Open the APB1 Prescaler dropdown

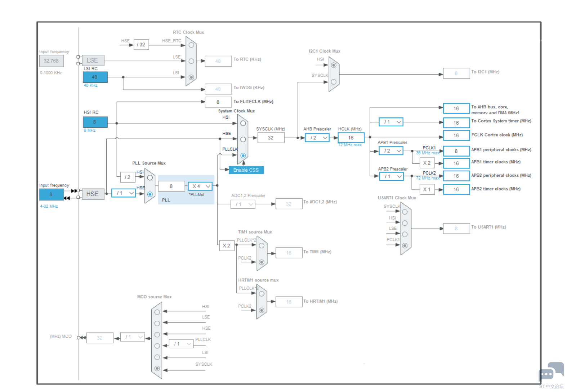click(x=391, y=151)
